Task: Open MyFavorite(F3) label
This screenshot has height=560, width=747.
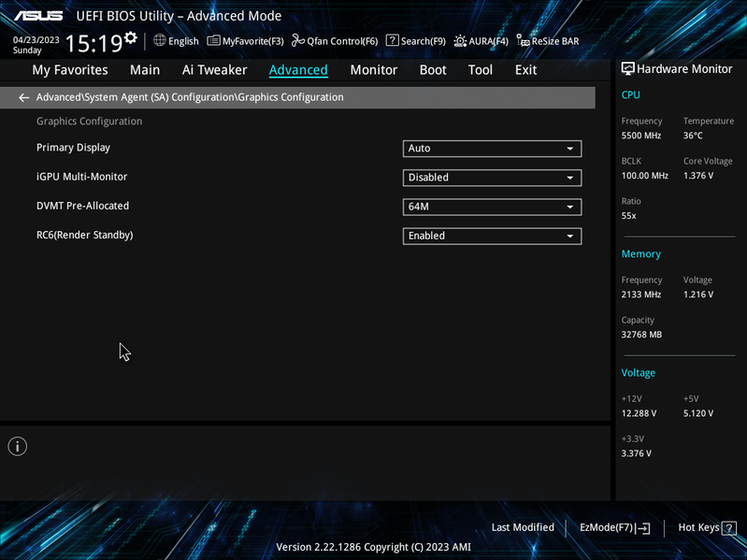Action: coord(253,41)
